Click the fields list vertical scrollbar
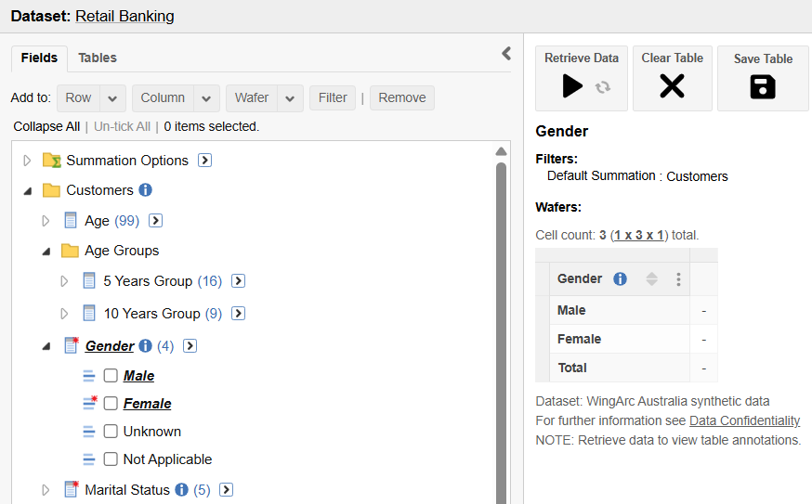 click(501, 325)
